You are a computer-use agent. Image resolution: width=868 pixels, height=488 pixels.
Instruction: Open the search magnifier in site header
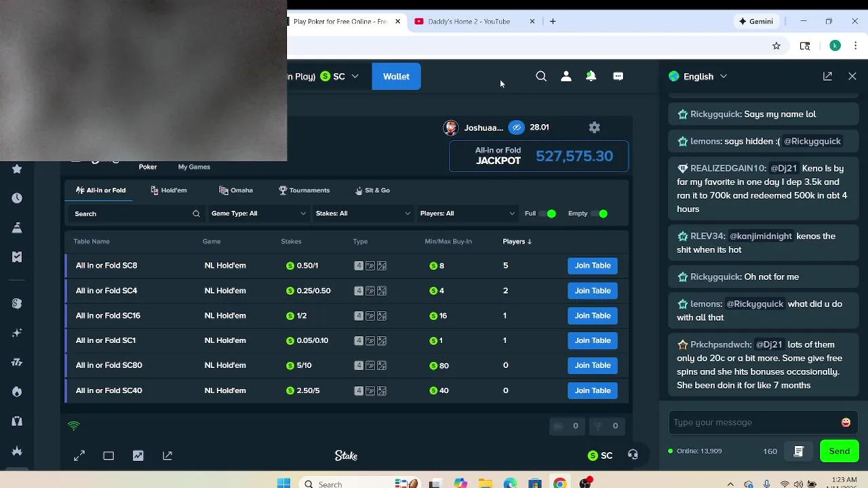click(x=541, y=77)
